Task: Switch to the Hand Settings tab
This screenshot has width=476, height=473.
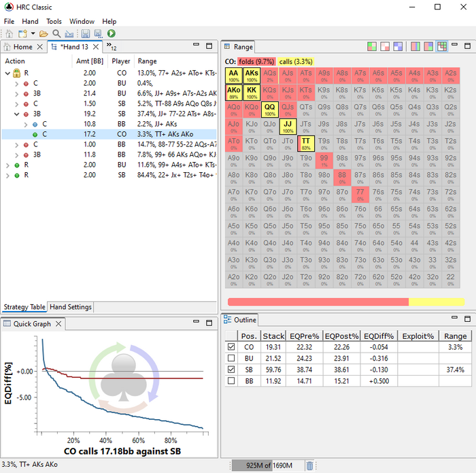Action: (x=71, y=307)
